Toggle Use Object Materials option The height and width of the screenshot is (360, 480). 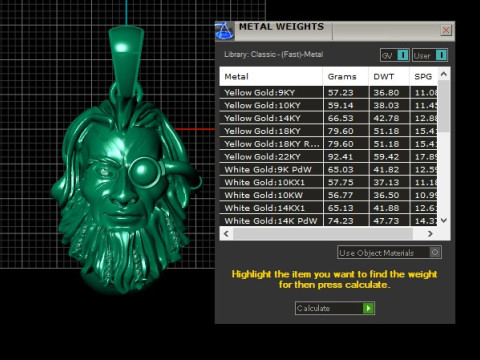[389, 253]
